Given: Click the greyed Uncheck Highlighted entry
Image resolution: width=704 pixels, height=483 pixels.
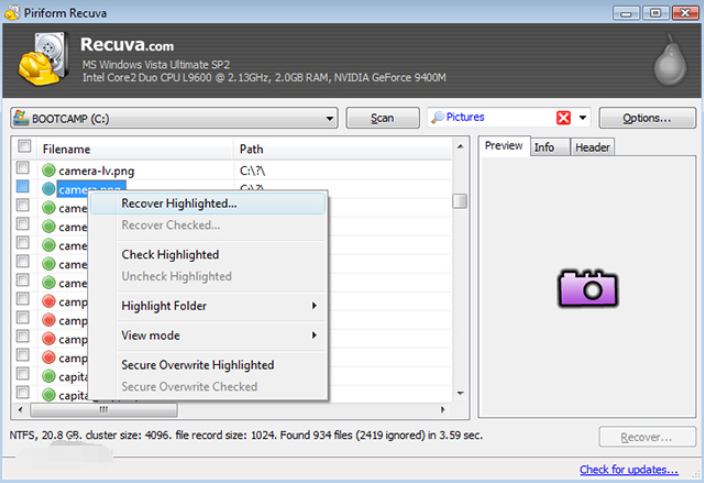Looking at the screenshot, I should 208,277.
